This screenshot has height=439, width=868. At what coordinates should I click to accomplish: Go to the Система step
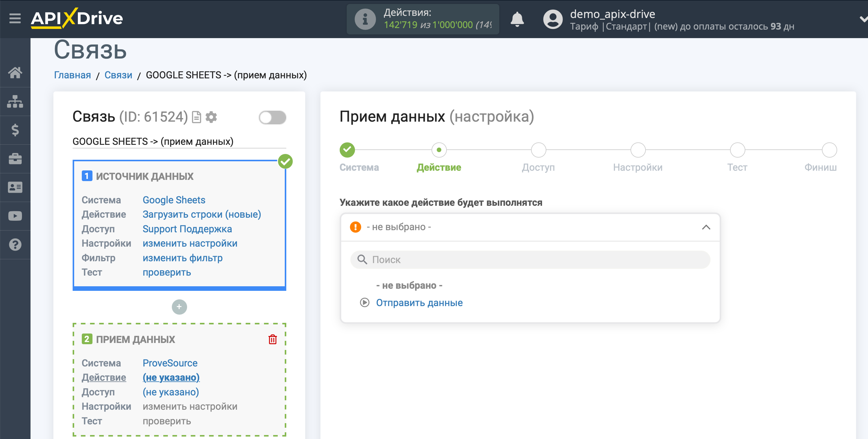347,150
